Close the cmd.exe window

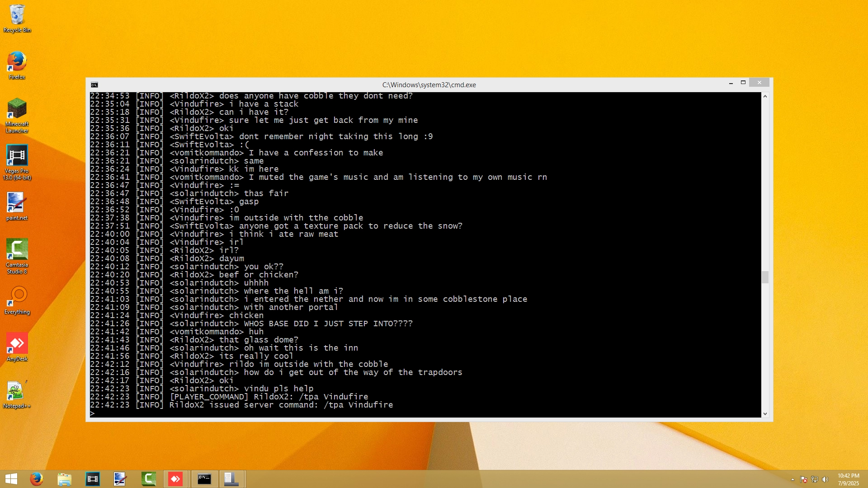pos(759,83)
